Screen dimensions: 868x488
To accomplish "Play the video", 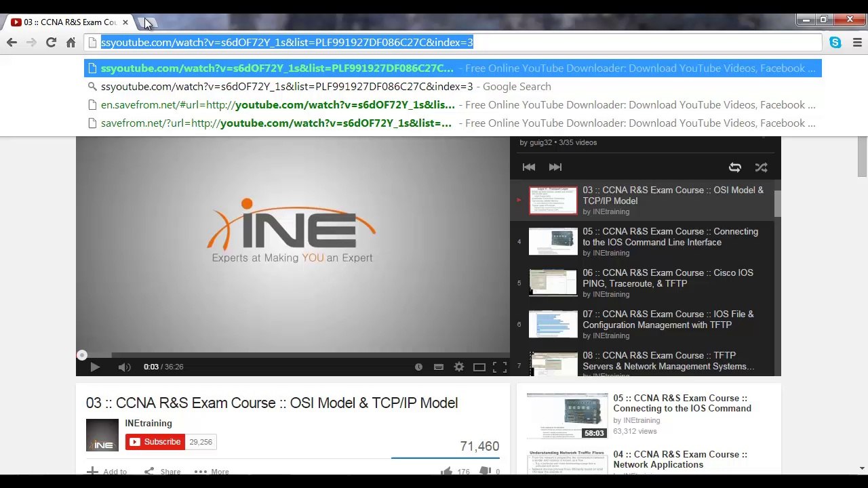I will pos(95,367).
